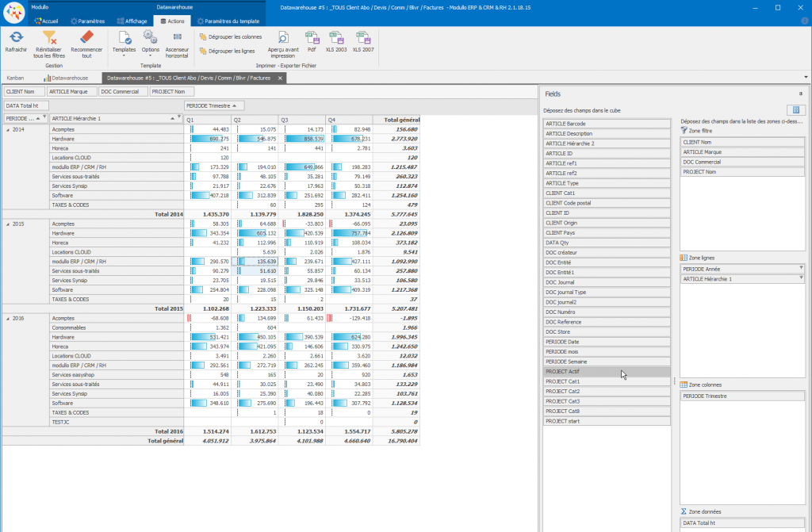Select the CLIENT Pays field

(x=607, y=233)
